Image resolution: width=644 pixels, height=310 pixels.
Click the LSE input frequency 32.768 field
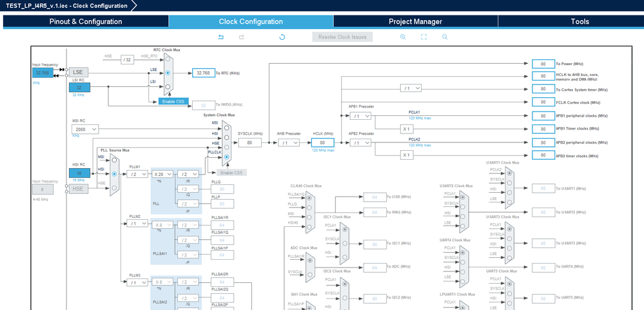[43, 73]
